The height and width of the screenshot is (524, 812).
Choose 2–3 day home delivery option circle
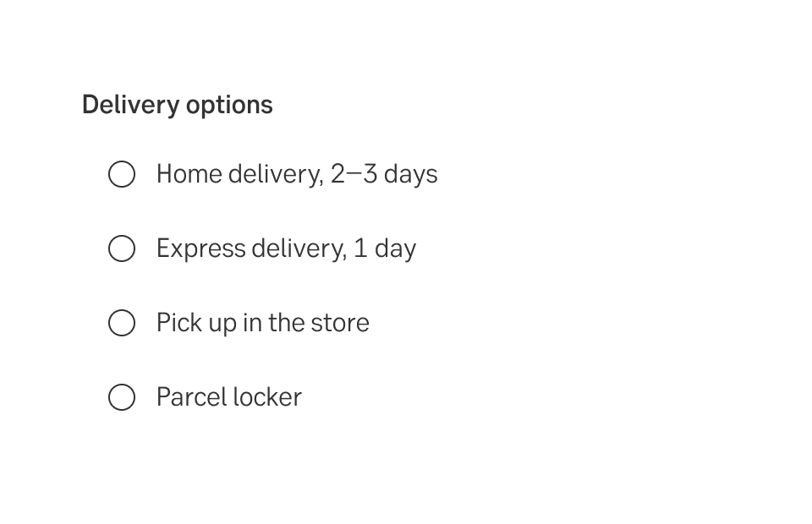pyautogui.click(x=122, y=174)
